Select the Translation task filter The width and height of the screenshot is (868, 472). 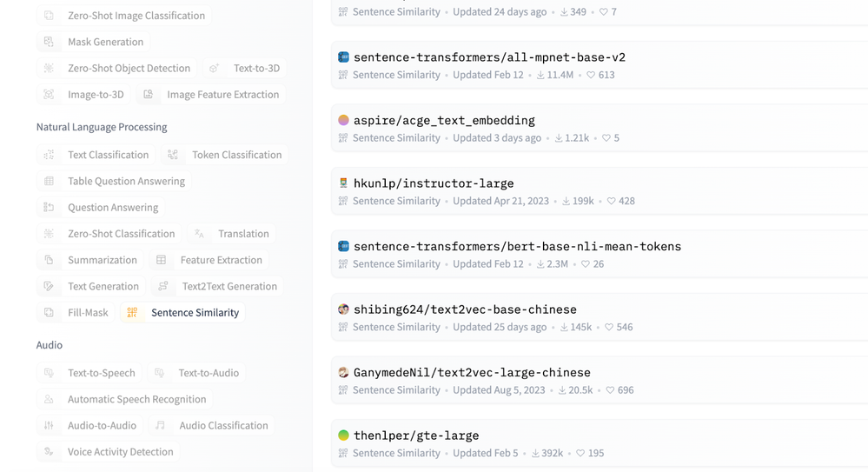click(232, 234)
